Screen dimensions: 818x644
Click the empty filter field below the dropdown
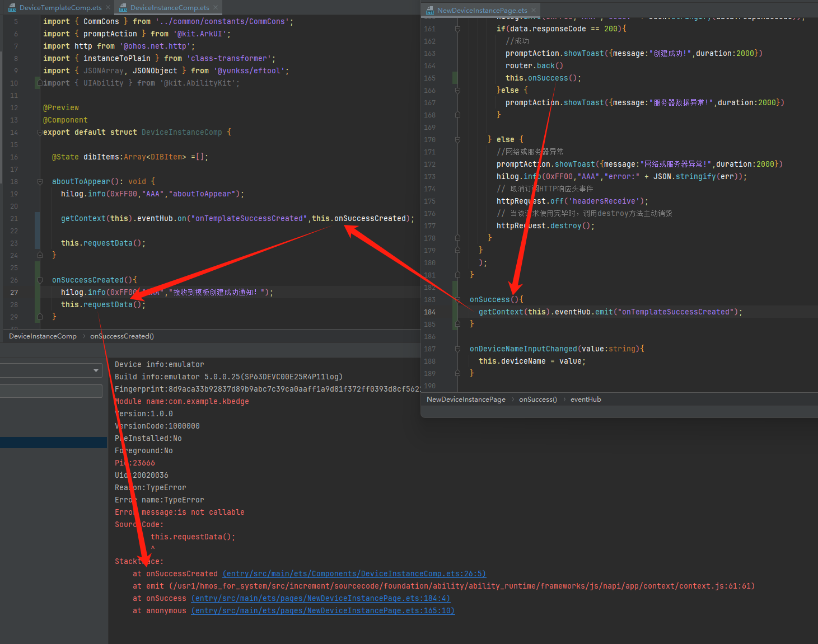50,391
